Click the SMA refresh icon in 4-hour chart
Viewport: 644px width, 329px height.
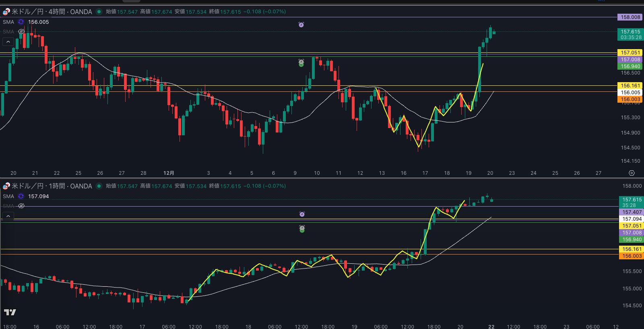coord(21,22)
